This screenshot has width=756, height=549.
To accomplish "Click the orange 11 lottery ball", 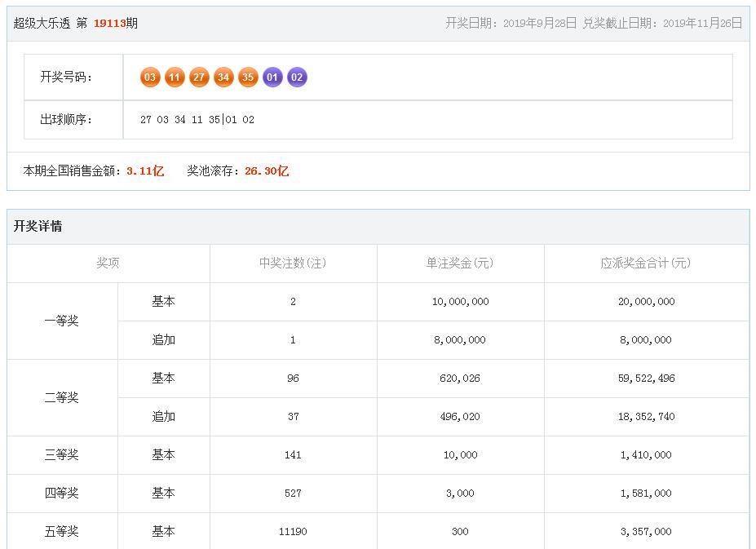I will coord(175,77).
